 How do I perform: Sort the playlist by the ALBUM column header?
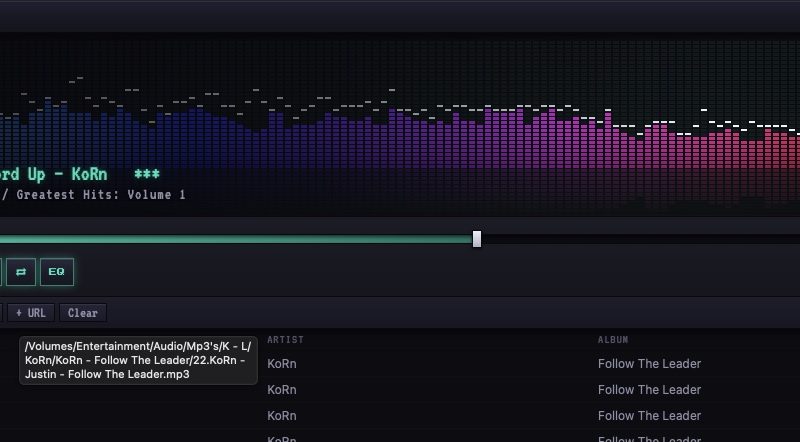(613, 339)
